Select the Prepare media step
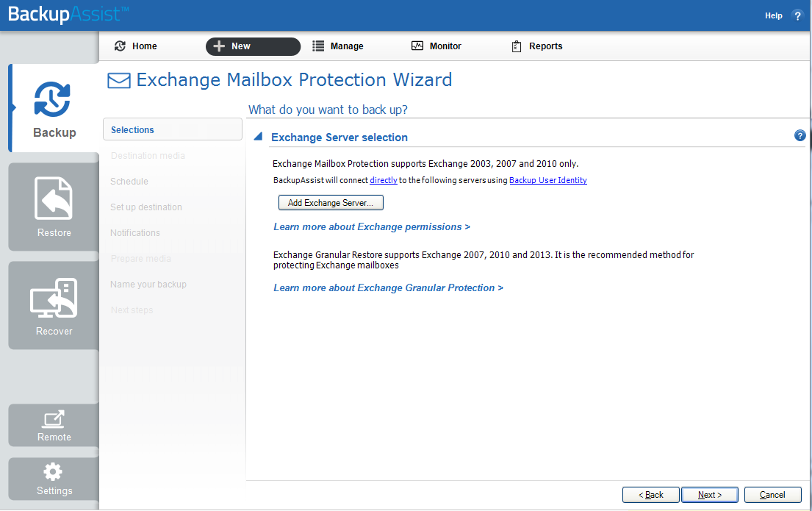 click(x=140, y=259)
